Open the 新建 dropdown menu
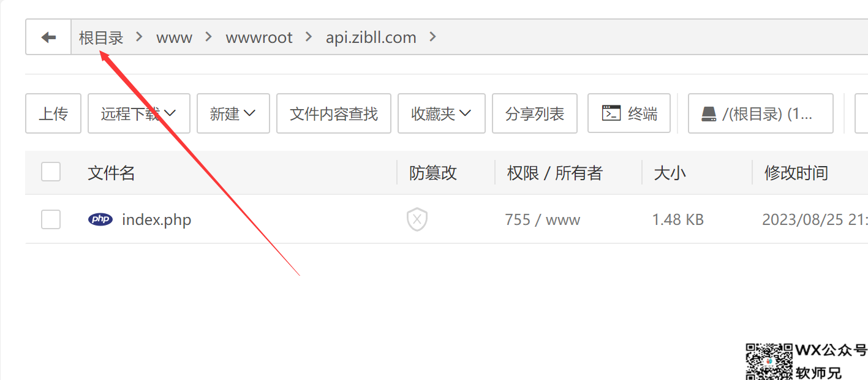The image size is (868, 380). [x=233, y=113]
